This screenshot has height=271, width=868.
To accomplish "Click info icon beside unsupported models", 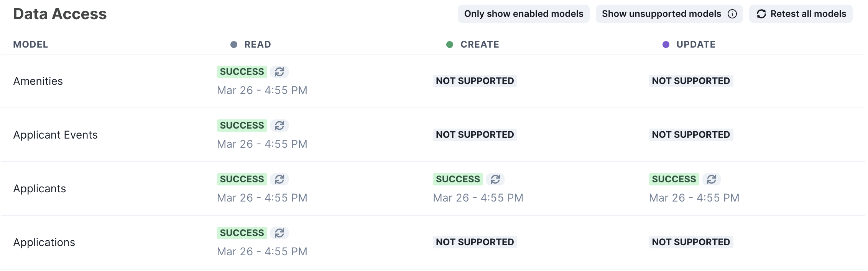I will [x=732, y=14].
